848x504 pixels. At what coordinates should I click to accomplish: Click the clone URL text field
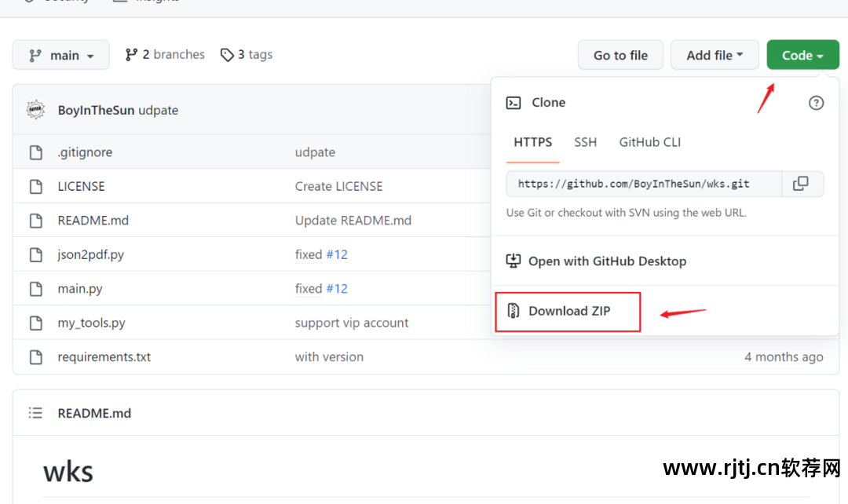pos(644,184)
